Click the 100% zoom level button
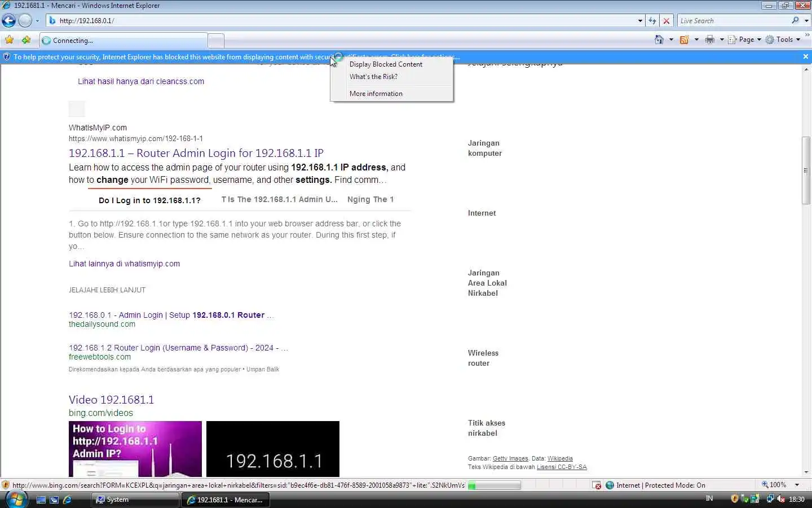The image size is (812, 508). tap(774, 484)
